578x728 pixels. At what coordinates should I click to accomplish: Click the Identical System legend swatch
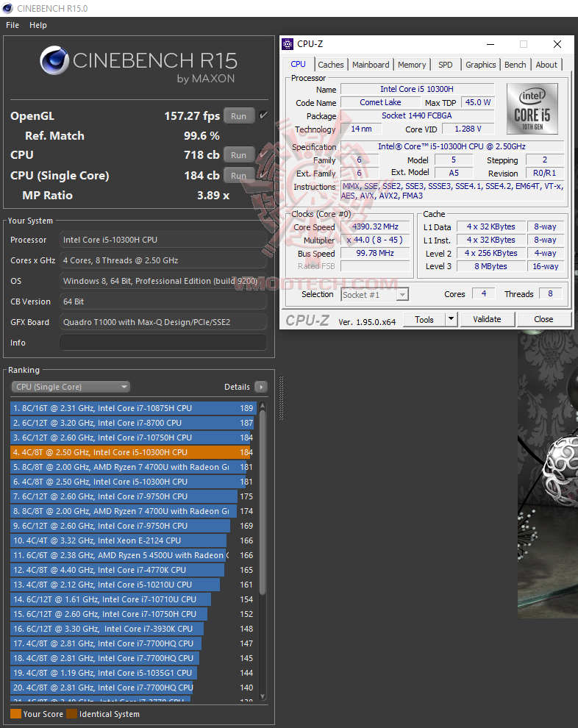tap(71, 713)
